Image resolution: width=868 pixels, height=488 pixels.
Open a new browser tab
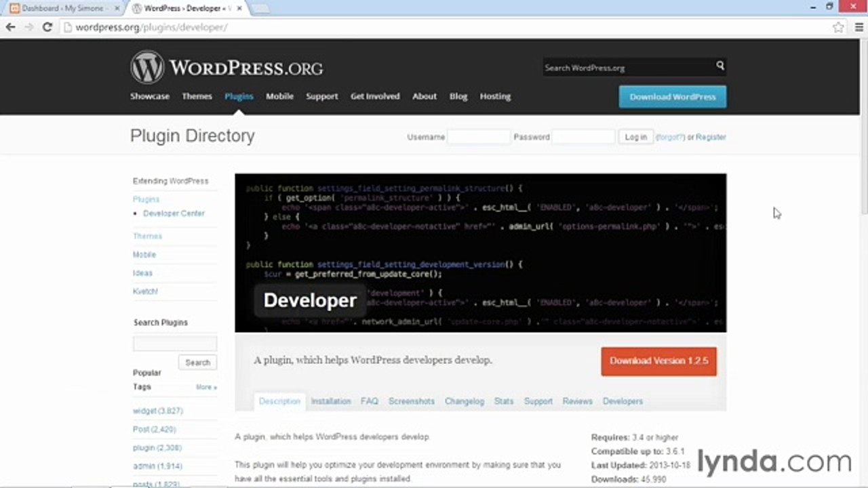(x=260, y=8)
